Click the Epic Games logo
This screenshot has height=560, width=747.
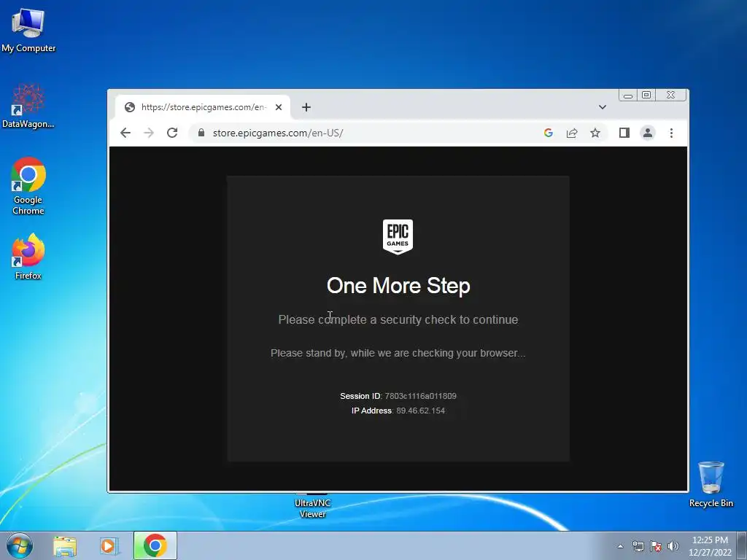click(x=398, y=237)
